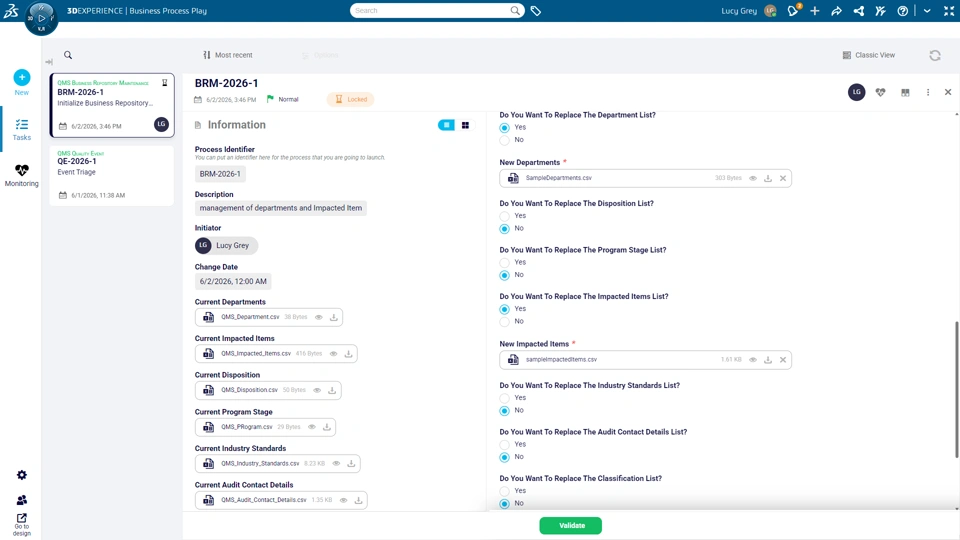This screenshot has height=540, width=960.
Task: Open the three-dot more options menu
Action: pyautogui.click(x=928, y=92)
